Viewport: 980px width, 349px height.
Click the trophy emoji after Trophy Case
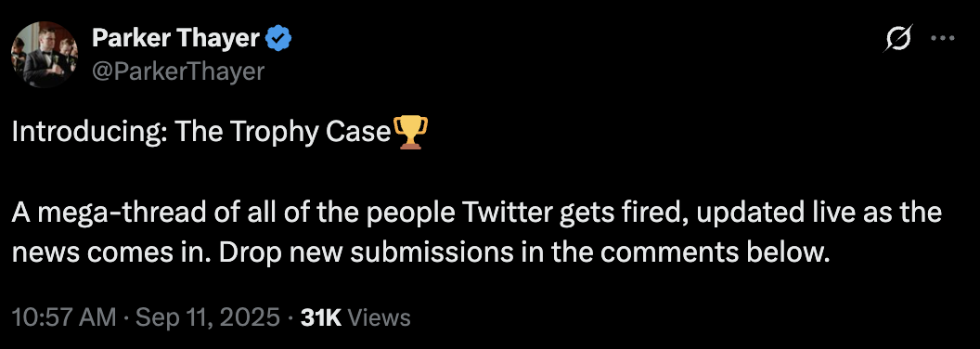tap(411, 132)
